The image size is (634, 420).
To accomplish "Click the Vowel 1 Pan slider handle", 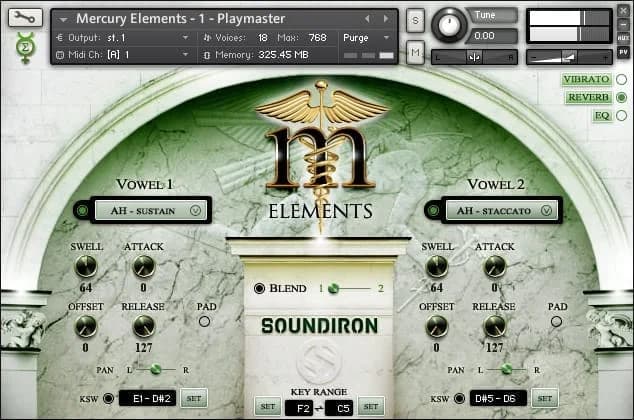I will click(156, 369).
